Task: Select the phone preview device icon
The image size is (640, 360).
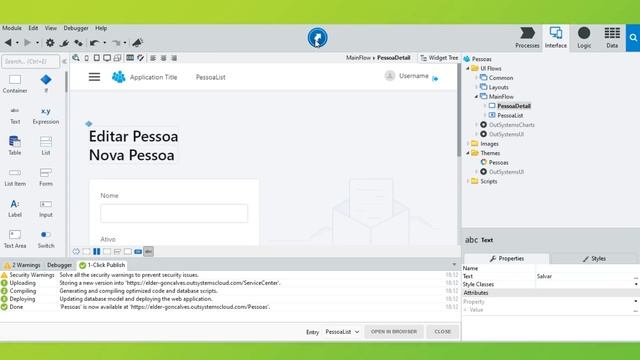Action: (x=87, y=58)
